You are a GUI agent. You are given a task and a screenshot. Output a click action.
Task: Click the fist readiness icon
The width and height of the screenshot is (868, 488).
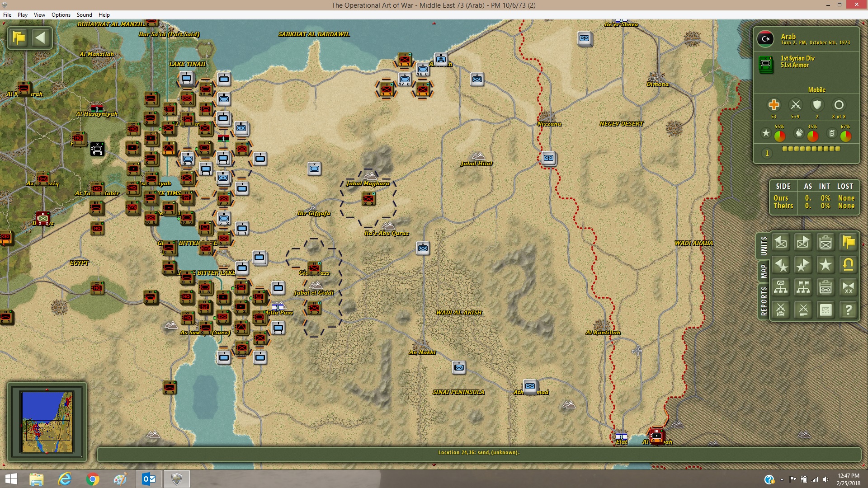click(799, 133)
